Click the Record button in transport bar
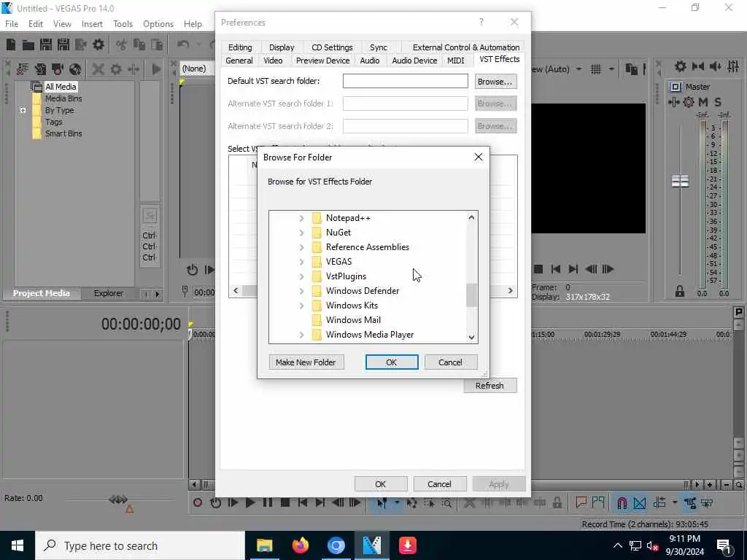This screenshot has width=747, height=560. (198, 502)
